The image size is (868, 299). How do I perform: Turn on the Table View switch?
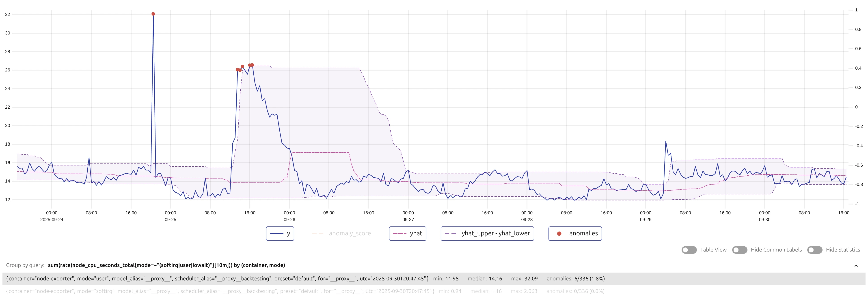(689, 250)
